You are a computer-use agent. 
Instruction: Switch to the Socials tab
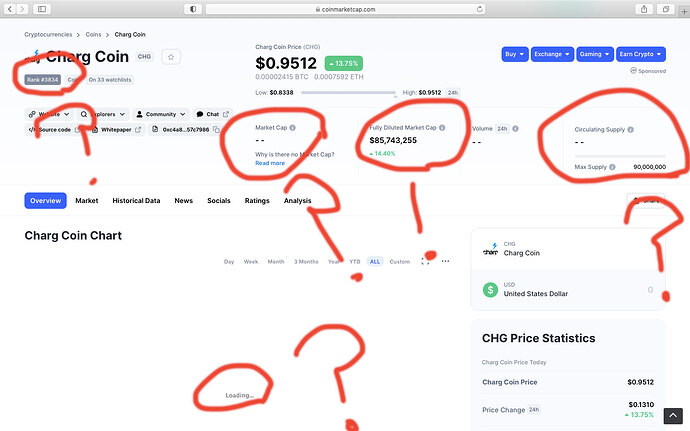click(x=219, y=200)
